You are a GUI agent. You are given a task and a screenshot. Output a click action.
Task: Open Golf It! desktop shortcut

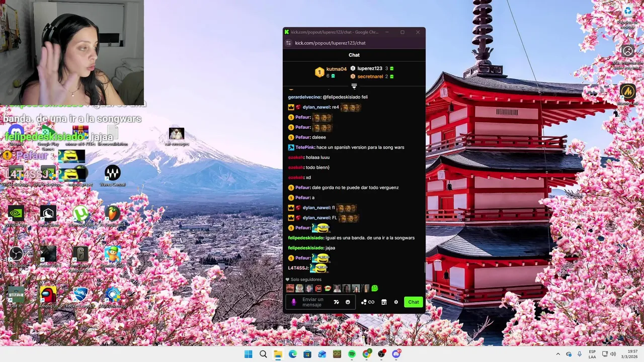pos(16,298)
